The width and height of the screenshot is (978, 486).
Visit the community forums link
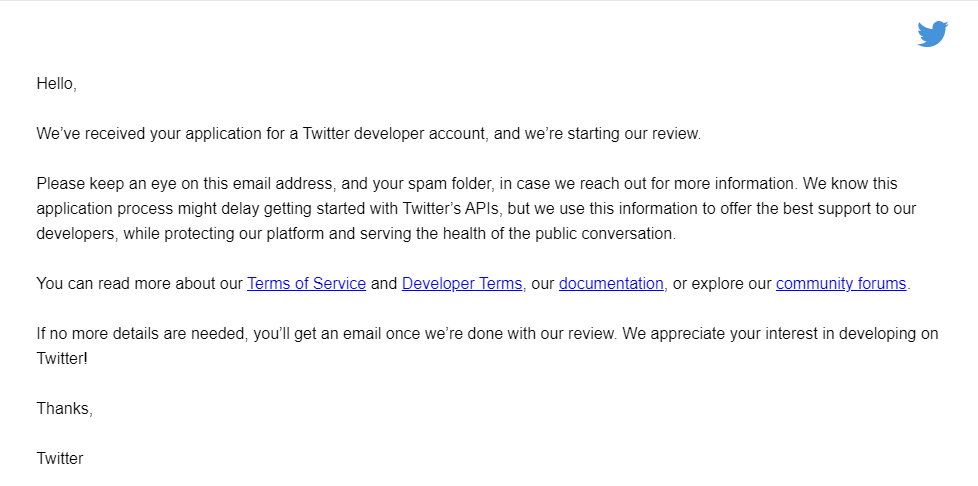(841, 283)
